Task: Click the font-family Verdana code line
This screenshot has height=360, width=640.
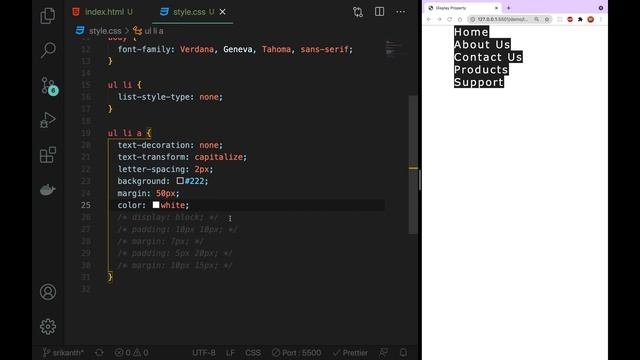Action: (x=235, y=49)
